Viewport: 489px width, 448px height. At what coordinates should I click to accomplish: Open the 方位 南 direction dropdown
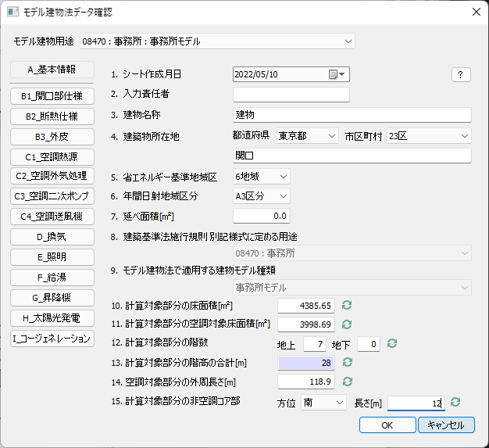coord(323,402)
